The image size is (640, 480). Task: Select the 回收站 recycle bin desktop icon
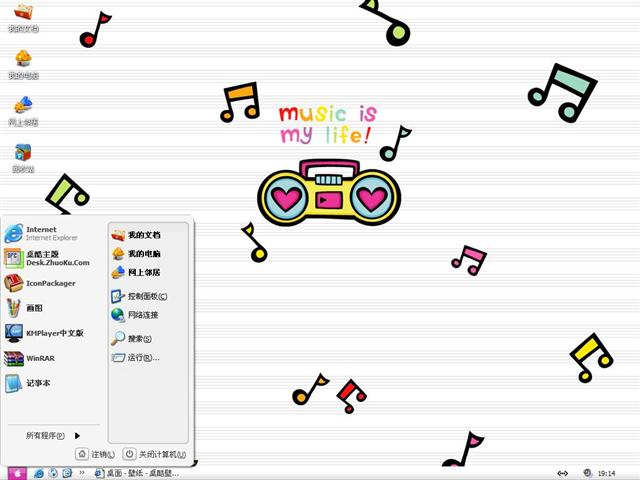coord(23,157)
